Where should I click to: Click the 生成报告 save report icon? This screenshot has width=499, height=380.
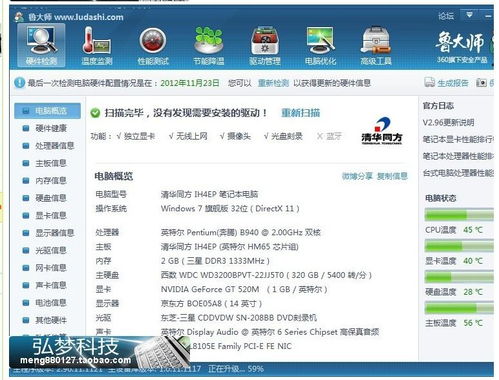pos(430,82)
